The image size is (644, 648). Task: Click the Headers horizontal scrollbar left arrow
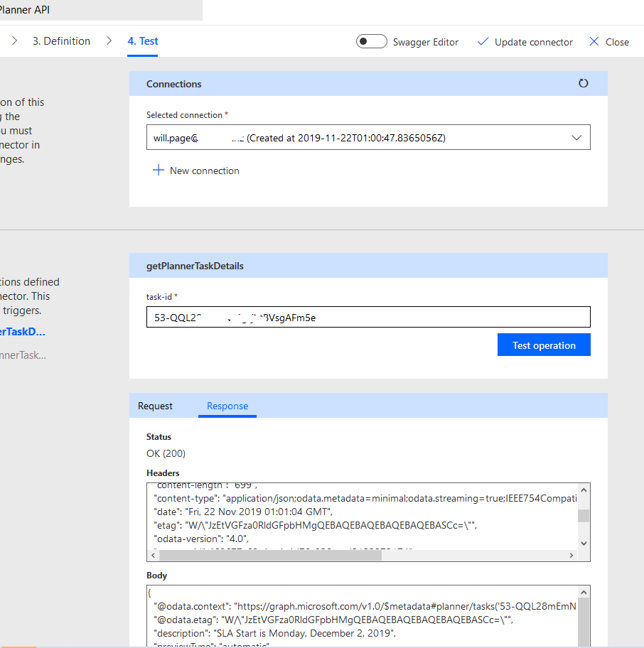[x=154, y=556]
